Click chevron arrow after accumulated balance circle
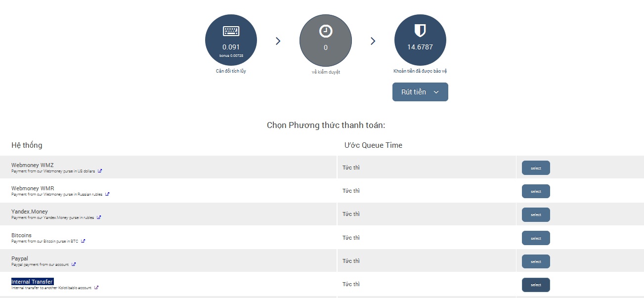The width and height of the screenshot is (644, 298). [278, 41]
